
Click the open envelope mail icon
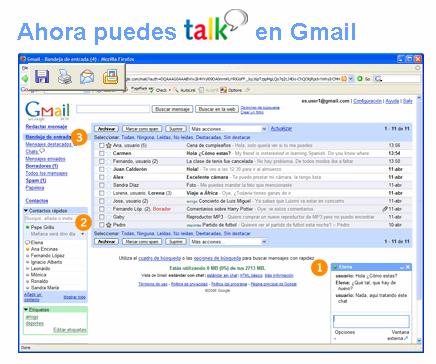click(87, 77)
